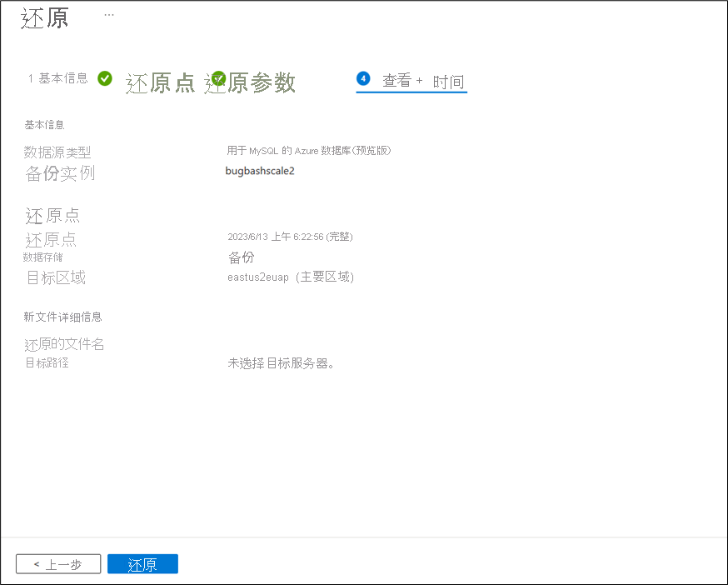Click the 未选择目标服务器。 message
Image resolution: width=728 pixels, height=585 pixels.
point(282,363)
